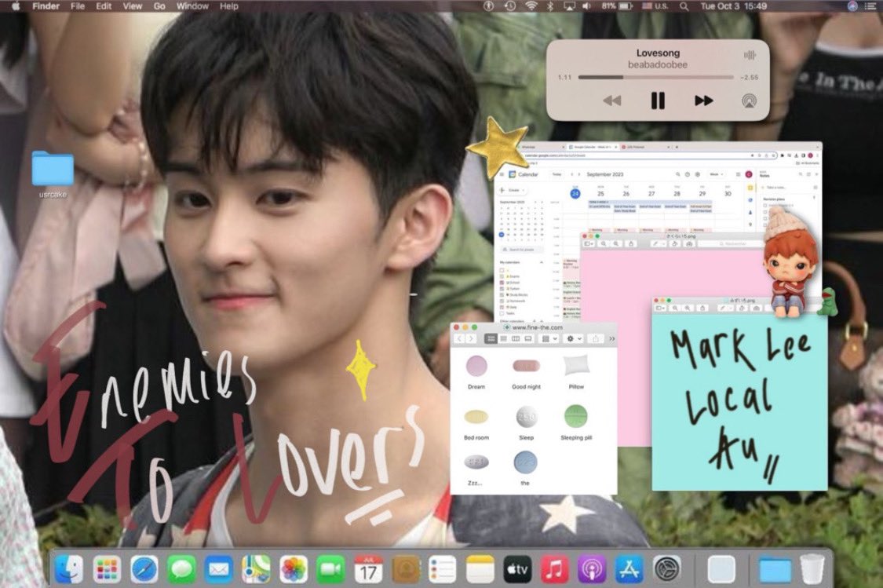Enable the Tasks calendar checkbox
The height and width of the screenshot is (588, 883).
tap(501, 314)
